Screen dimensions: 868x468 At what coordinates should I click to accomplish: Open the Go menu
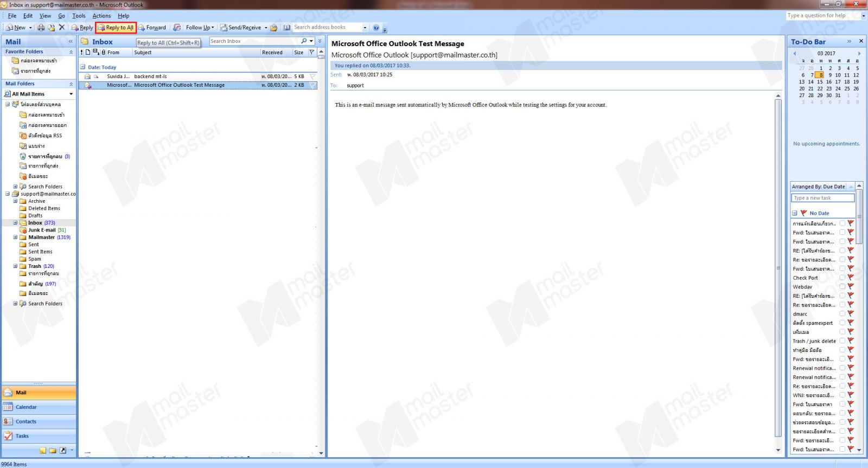tap(61, 16)
